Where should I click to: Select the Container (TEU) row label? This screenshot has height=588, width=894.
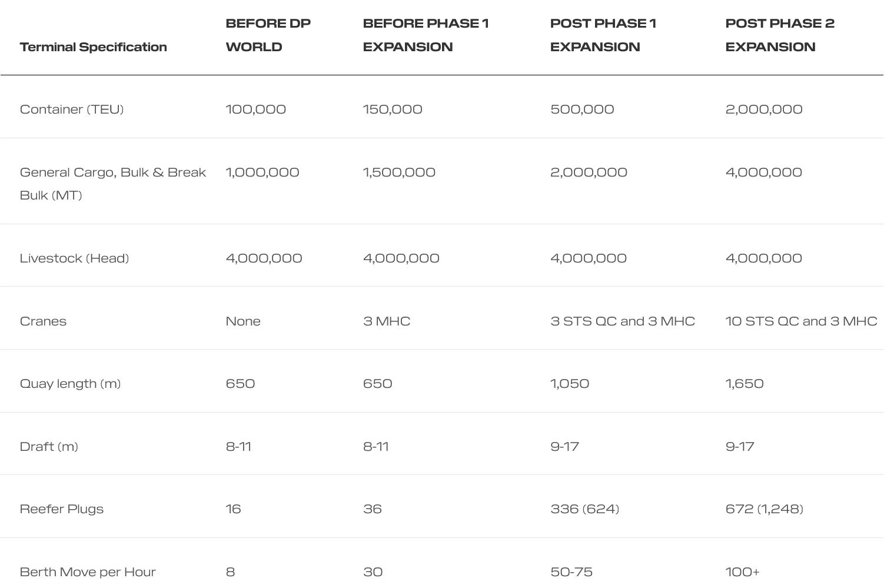(x=72, y=109)
